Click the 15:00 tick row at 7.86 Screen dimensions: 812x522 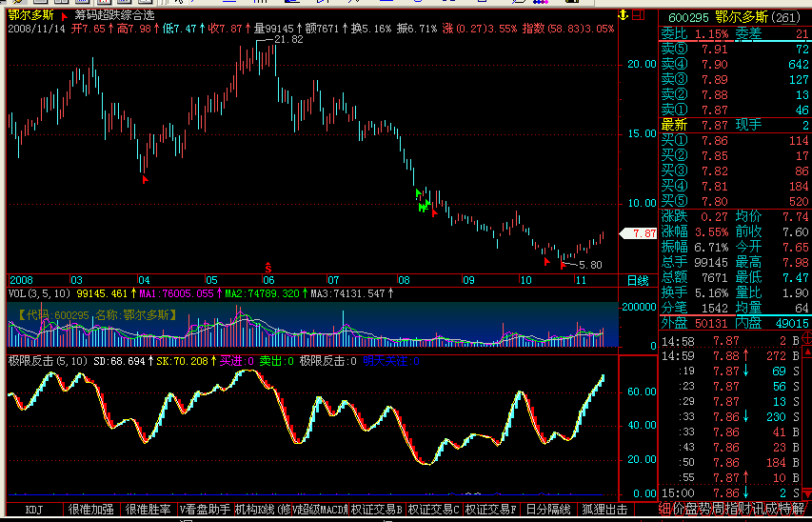coord(731,492)
